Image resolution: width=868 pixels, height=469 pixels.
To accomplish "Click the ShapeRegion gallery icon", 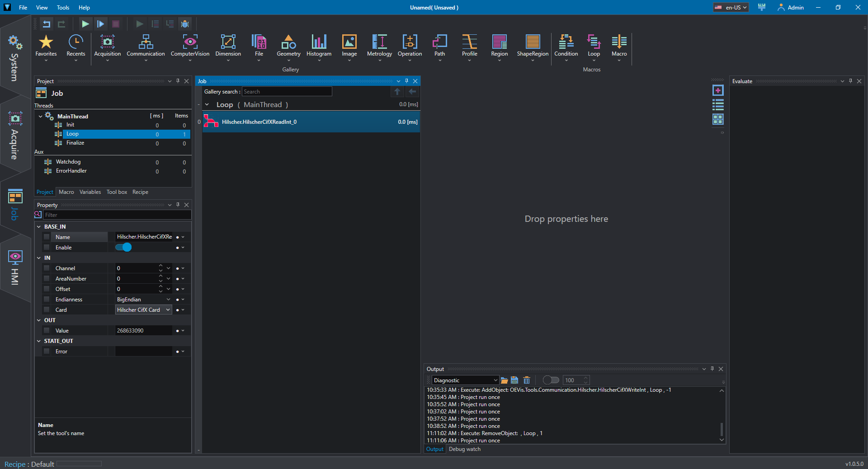I will click(533, 46).
